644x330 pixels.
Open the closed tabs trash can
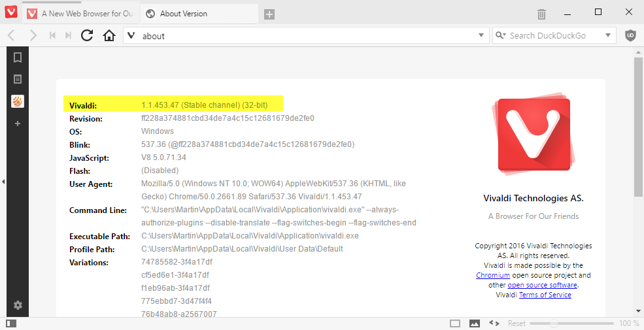tap(542, 14)
